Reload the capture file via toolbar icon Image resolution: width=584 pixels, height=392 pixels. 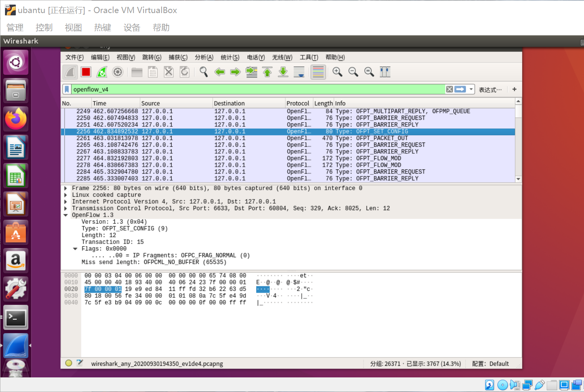(185, 72)
